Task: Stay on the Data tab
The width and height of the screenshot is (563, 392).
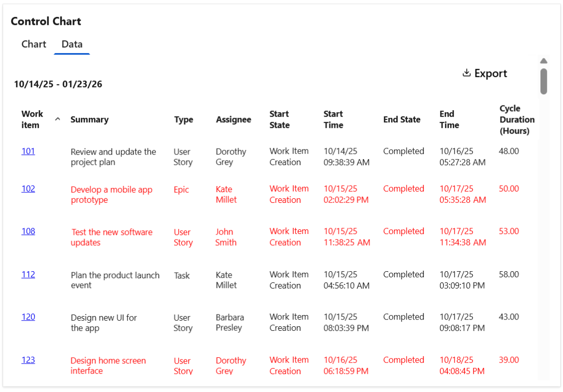Action: pyautogui.click(x=71, y=44)
